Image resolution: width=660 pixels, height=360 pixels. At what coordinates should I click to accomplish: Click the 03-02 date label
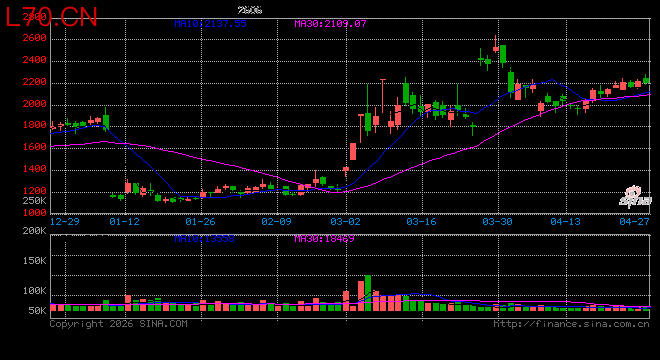346,221
